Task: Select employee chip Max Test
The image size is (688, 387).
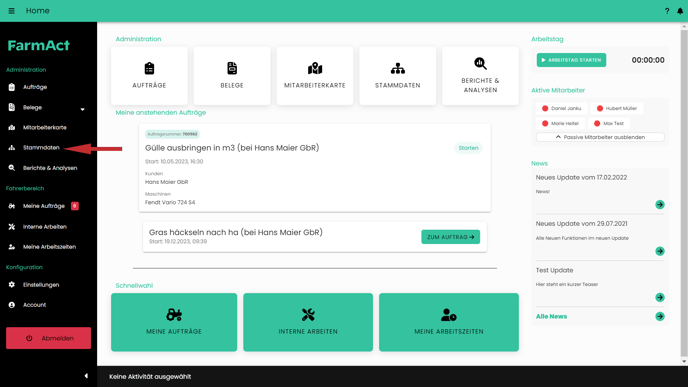Action: (609, 123)
